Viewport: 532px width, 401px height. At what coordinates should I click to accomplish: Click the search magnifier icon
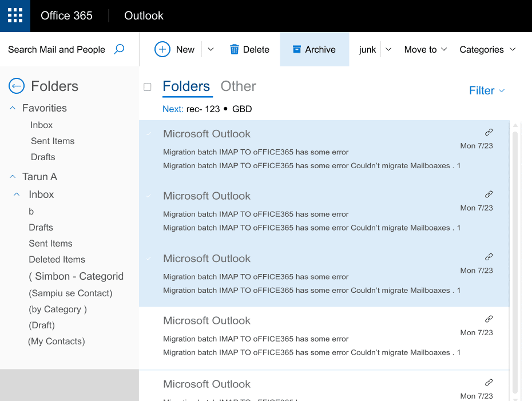(119, 49)
